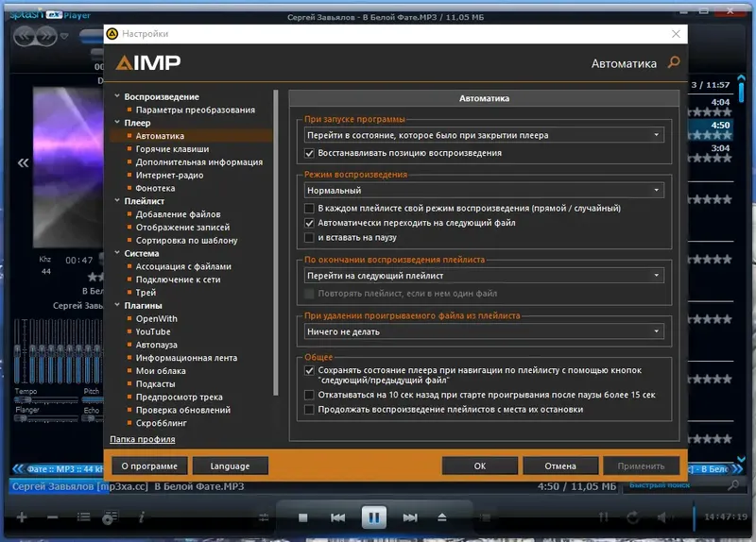Enable 'Откатываться на 10 сек назад' option
This screenshot has width=756, height=542.
tap(309, 395)
